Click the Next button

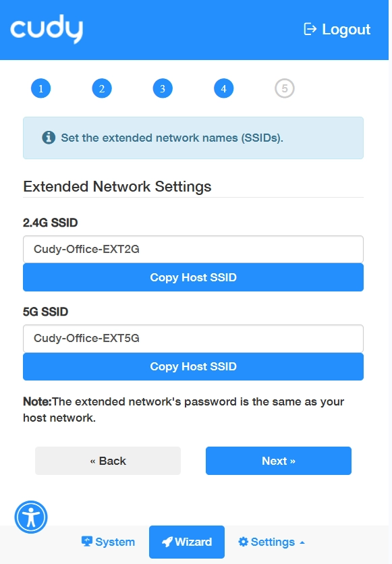[x=279, y=461]
